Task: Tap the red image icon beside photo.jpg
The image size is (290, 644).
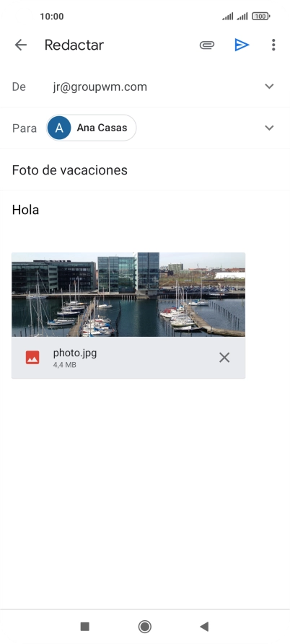Action: click(x=32, y=357)
